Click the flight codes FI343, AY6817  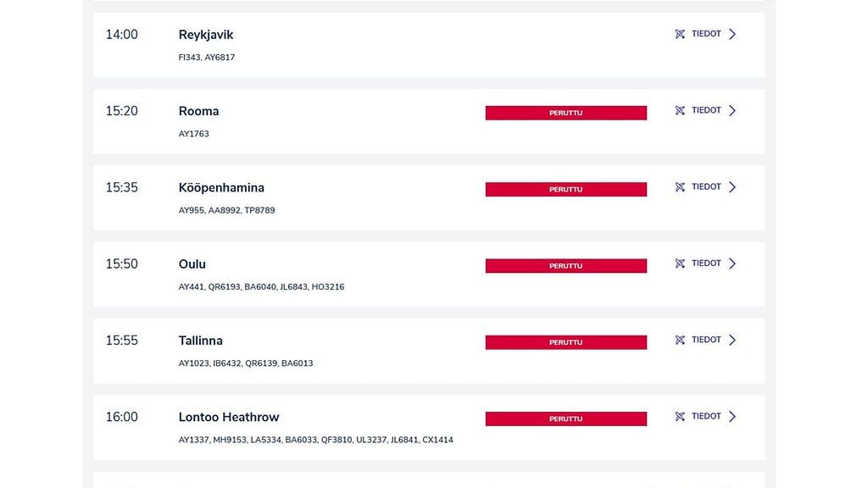[207, 58]
